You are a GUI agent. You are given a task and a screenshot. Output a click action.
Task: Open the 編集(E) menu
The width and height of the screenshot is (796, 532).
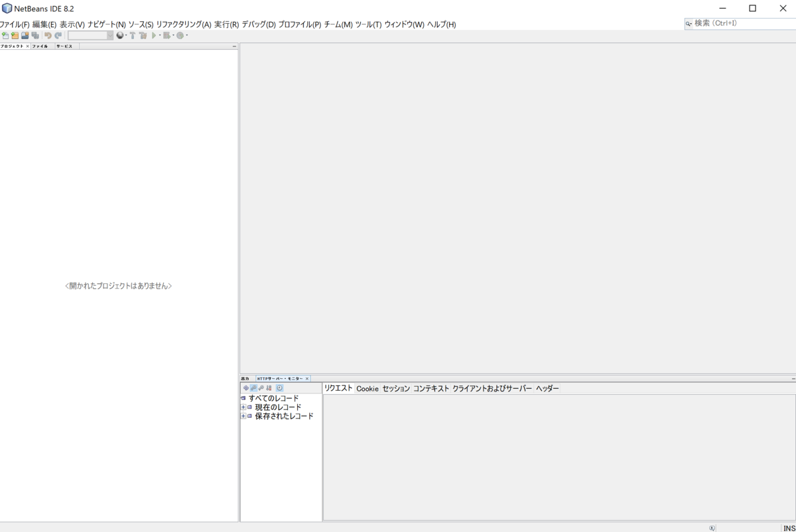click(x=44, y=25)
